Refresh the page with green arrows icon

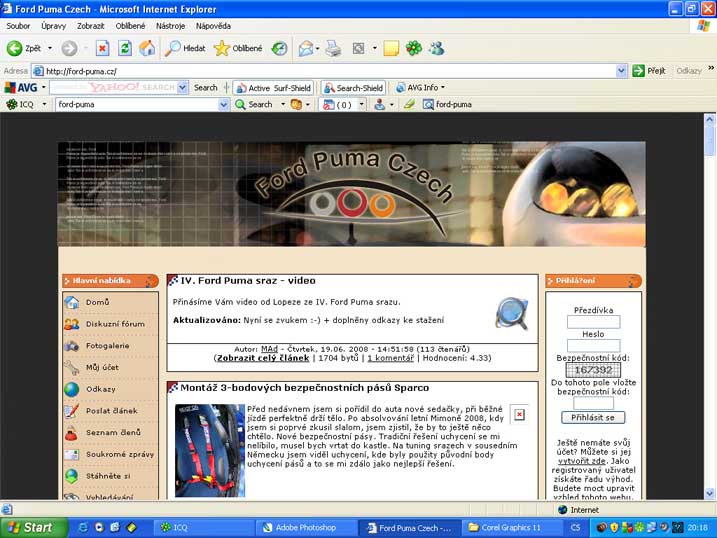point(125,48)
